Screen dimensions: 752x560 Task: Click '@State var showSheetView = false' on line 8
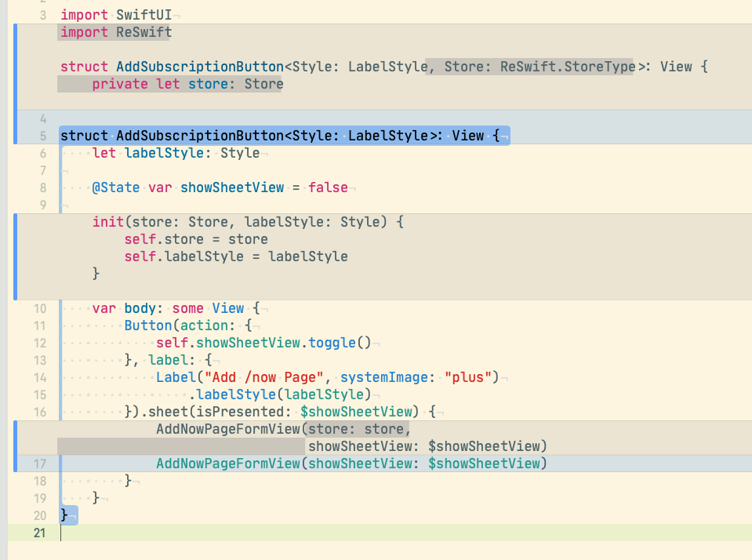pos(220,187)
